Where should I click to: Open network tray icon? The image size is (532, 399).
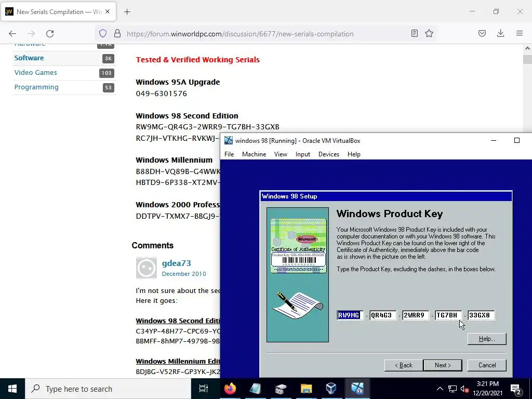click(453, 389)
